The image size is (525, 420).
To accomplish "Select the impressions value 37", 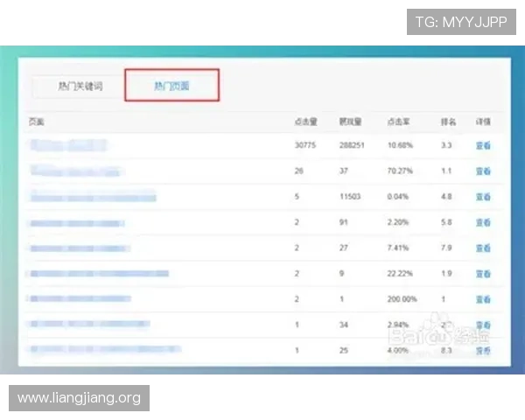I will tap(344, 171).
